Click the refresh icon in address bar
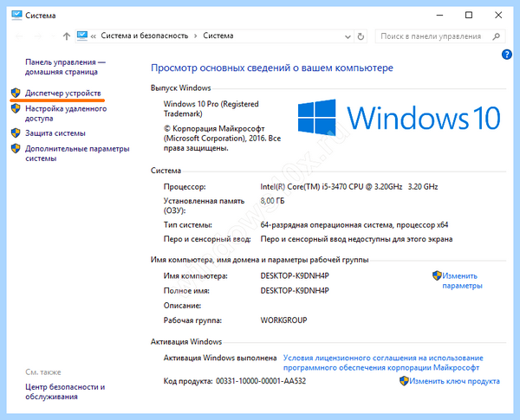The width and height of the screenshot is (520, 420). (x=361, y=36)
